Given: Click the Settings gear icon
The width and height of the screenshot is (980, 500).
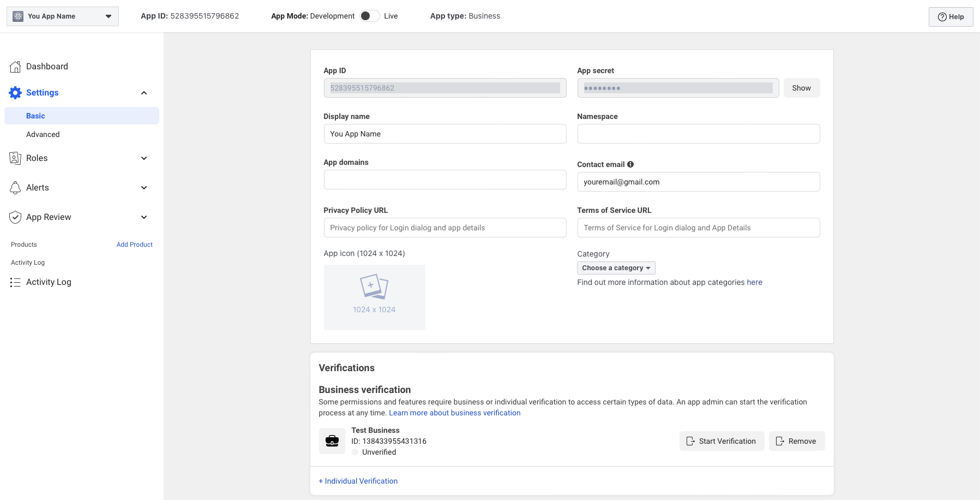Looking at the screenshot, I should click(15, 93).
